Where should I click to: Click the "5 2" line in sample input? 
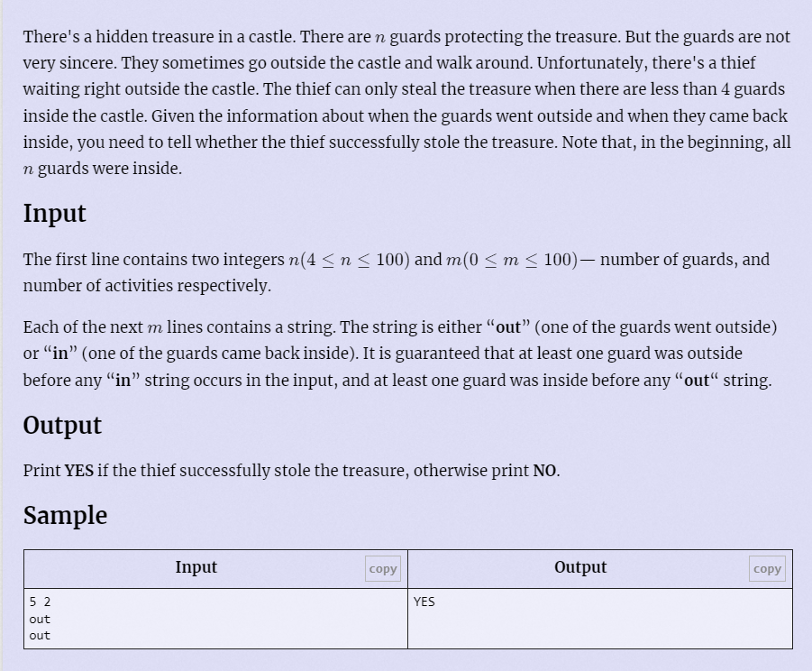tap(40, 602)
